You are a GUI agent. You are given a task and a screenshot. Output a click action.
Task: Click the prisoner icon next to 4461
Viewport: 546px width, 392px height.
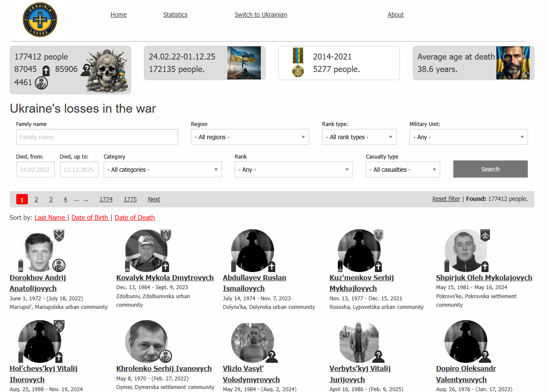(x=41, y=83)
